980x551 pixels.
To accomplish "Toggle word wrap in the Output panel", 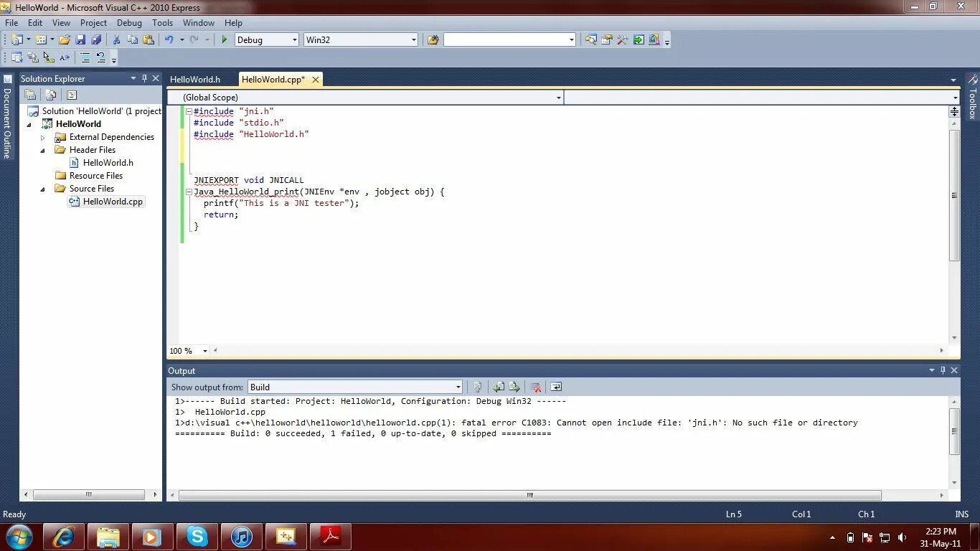I will coord(556,387).
